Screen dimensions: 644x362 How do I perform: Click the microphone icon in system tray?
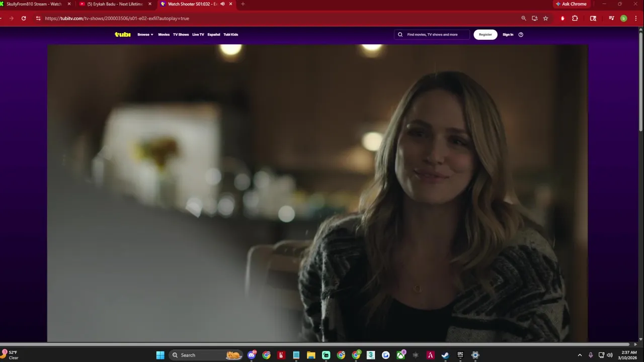[591, 355]
